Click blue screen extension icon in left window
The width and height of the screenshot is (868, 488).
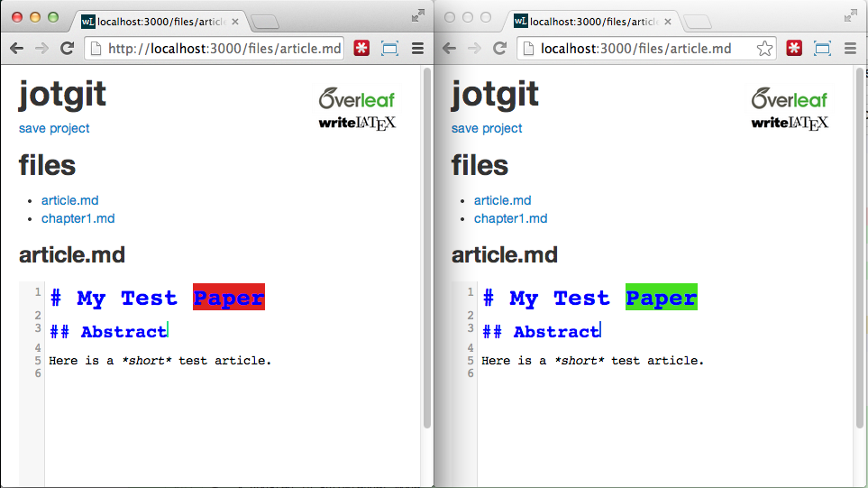389,49
